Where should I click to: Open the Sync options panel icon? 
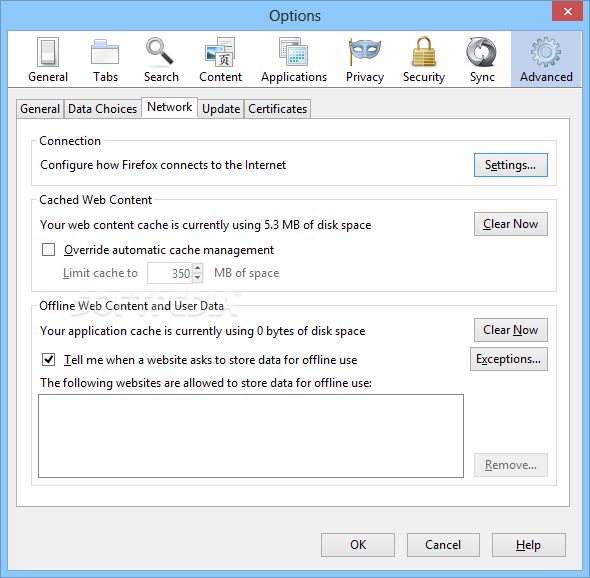tap(482, 60)
